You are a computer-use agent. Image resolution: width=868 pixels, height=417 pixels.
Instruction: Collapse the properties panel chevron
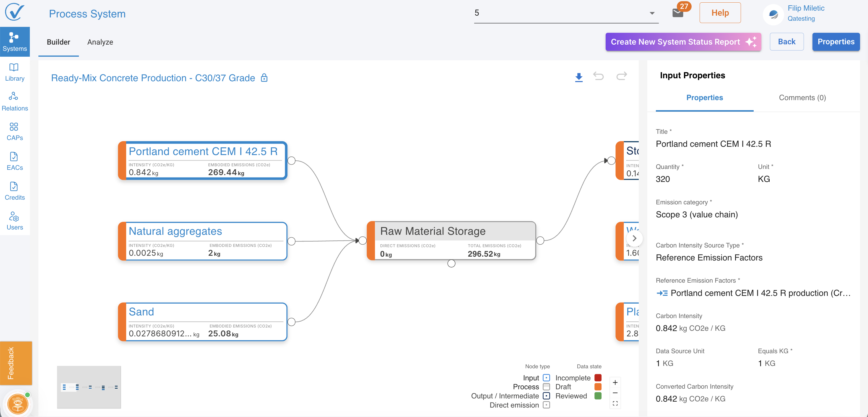[x=634, y=238]
